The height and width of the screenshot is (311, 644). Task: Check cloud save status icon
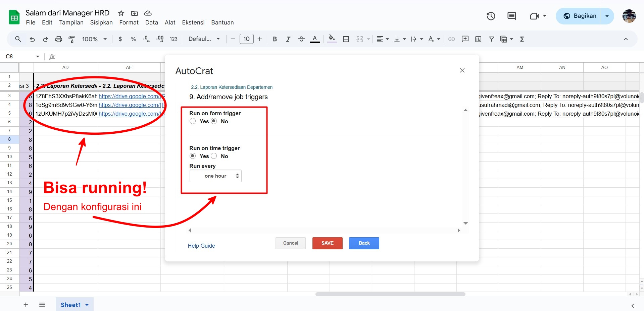point(148,13)
